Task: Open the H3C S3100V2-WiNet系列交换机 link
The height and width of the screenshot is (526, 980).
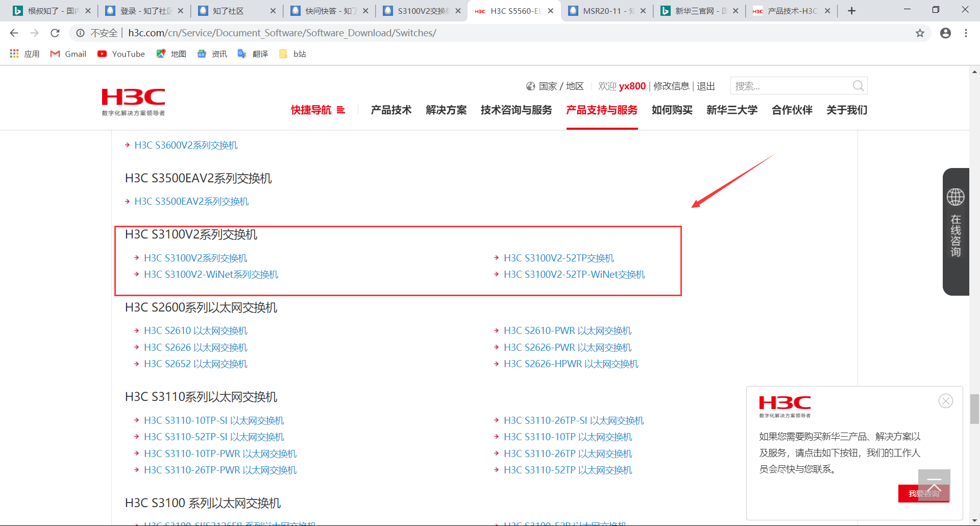Action: (211, 275)
